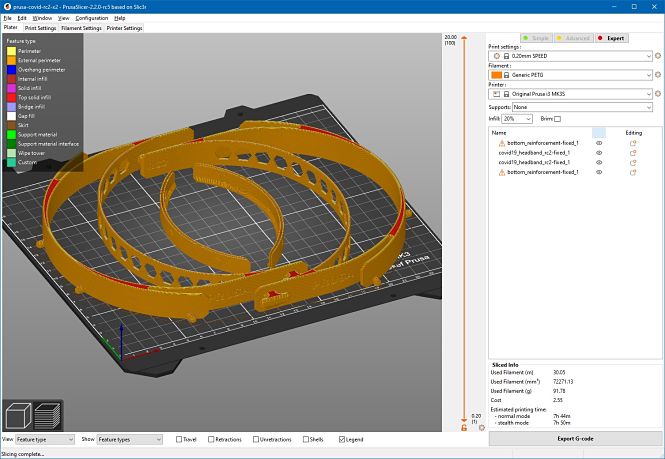The height and width of the screenshot is (459, 665).
Task: Hide the last bottom_reinforcement-fixed_1 object via eye
Action: coord(599,172)
